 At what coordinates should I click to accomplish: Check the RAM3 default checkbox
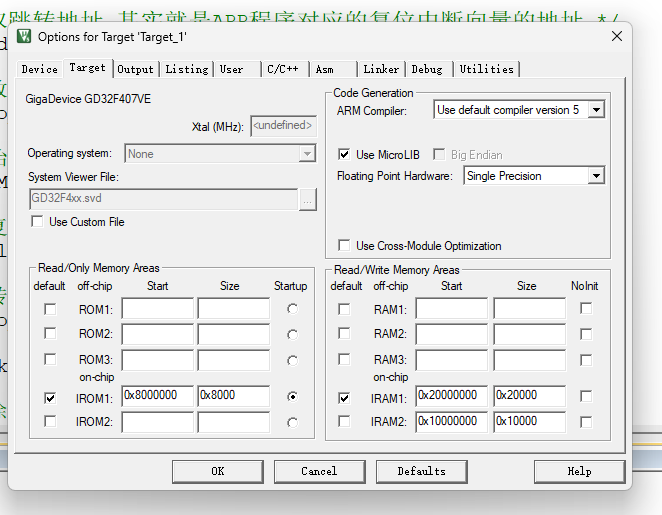click(344, 359)
